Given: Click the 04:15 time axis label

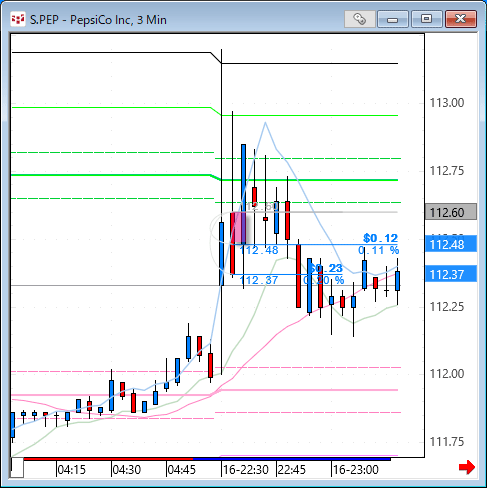Looking at the screenshot, I should click(71, 470).
